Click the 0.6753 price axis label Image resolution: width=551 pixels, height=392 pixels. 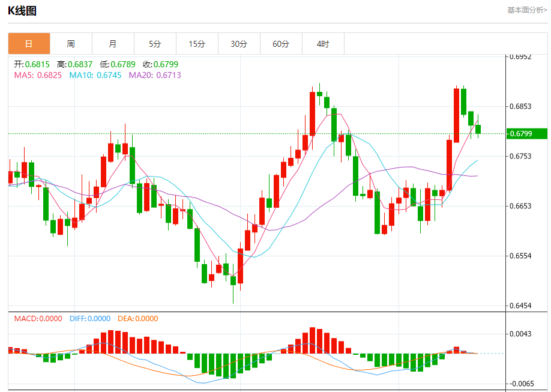[521, 156]
